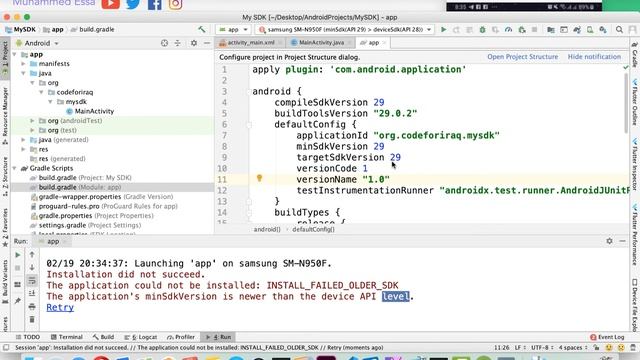
Task: Click the Stop button in main toolbar
Action: tap(534, 29)
